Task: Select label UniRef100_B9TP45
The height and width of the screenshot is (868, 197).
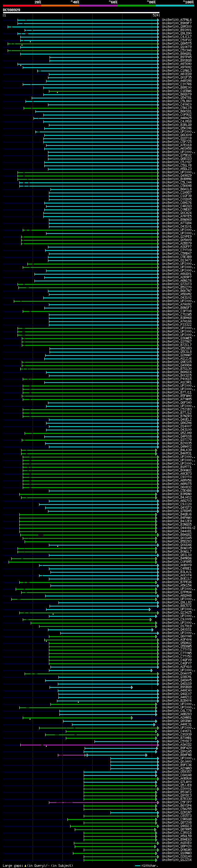Action: click(176, 57)
